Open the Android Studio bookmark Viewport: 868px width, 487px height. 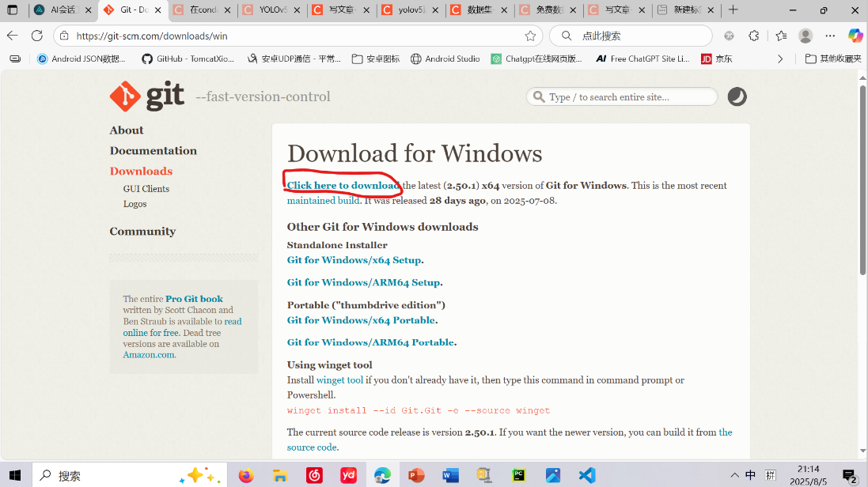click(445, 59)
